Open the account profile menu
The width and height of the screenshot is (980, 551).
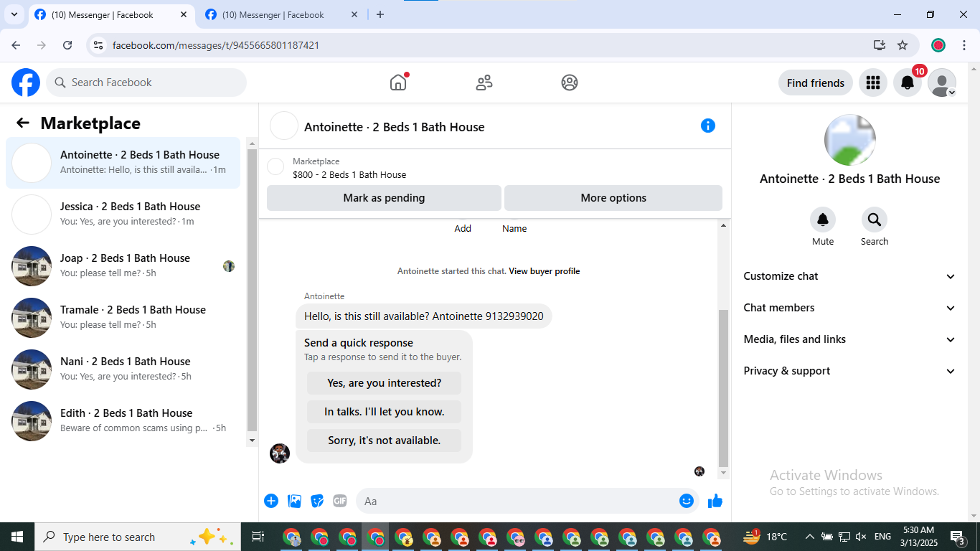(x=942, y=83)
